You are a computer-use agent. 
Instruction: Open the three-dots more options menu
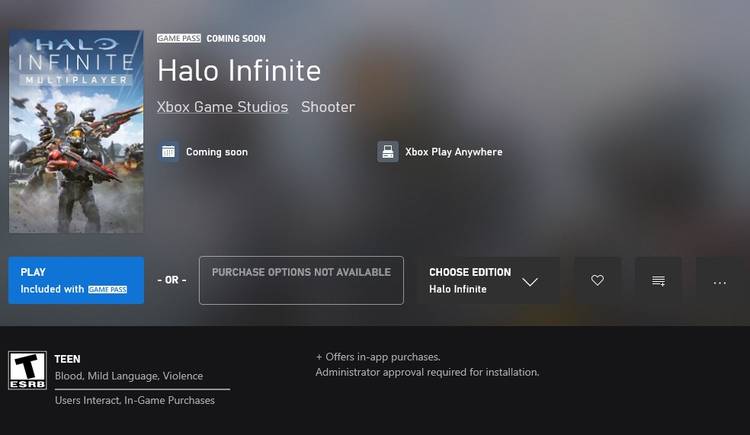point(719,282)
